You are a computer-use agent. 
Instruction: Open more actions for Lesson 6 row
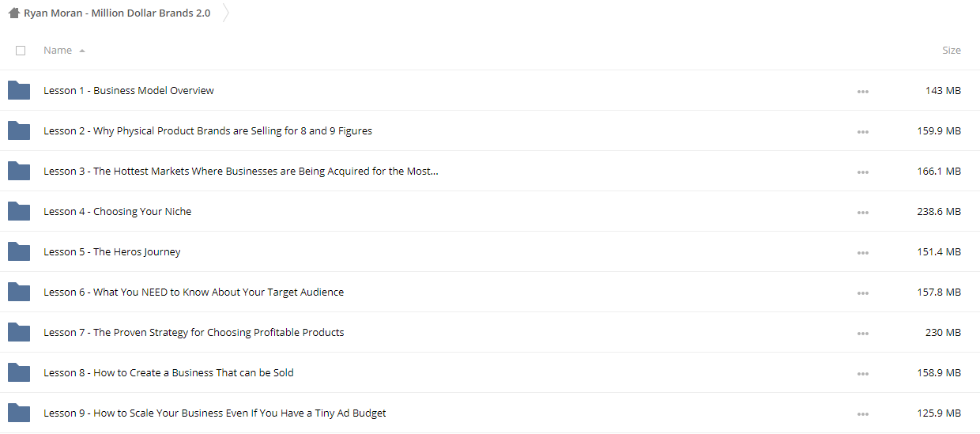point(862,293)
